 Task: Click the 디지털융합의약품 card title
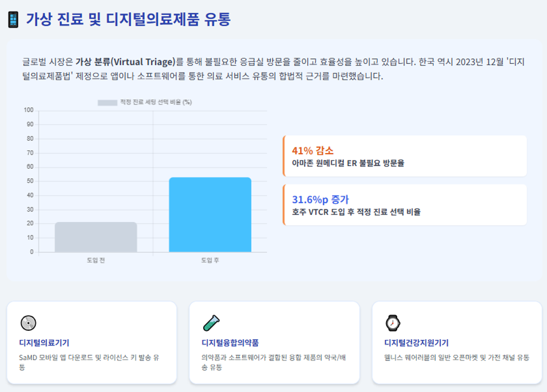230,343
